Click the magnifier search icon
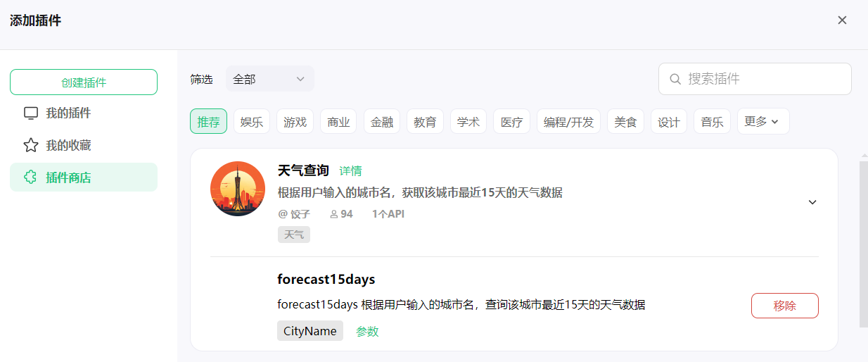The image size is (868, 362). [675, 79]
